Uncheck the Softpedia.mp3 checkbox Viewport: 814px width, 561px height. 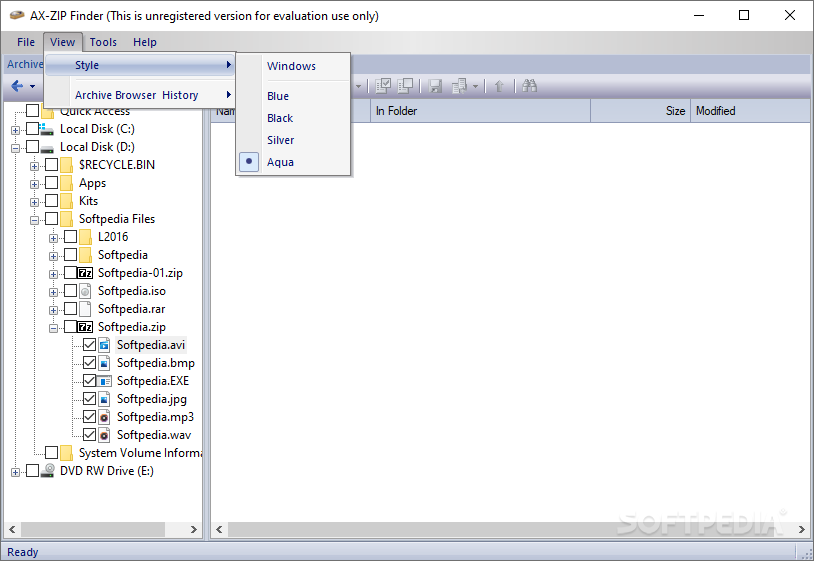(x=89, y=417)
